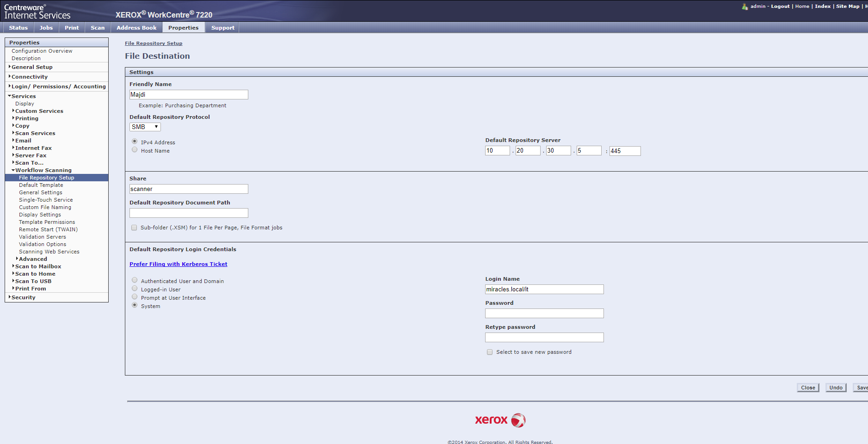
Task: Open the SMB protocol dropdown
Action: (x=145, y=127)
